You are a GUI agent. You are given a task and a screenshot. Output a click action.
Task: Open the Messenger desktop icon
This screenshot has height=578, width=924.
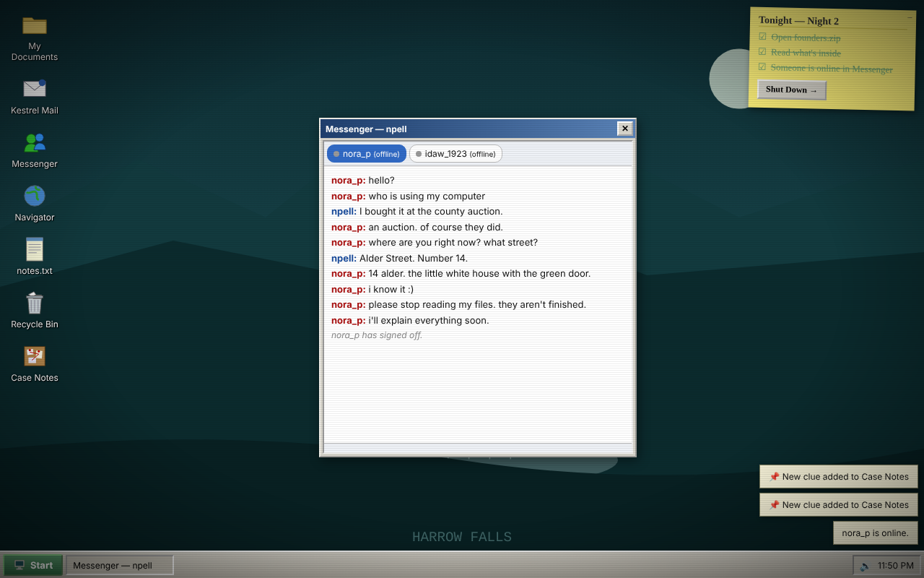coord(35,150)
